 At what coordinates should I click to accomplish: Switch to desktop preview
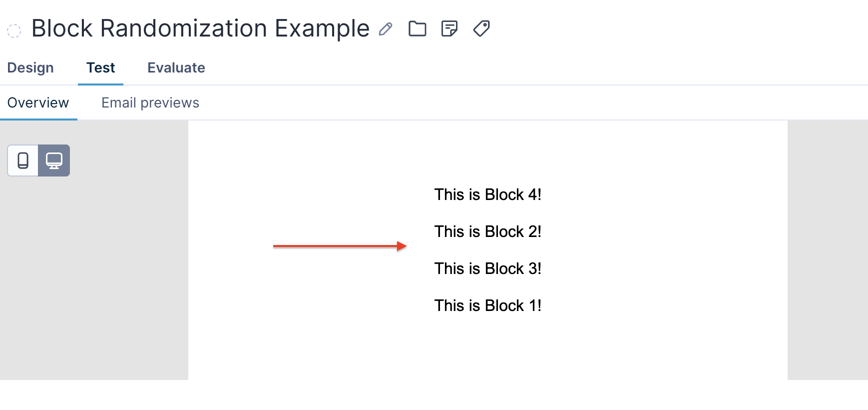[x=54, y=160]
